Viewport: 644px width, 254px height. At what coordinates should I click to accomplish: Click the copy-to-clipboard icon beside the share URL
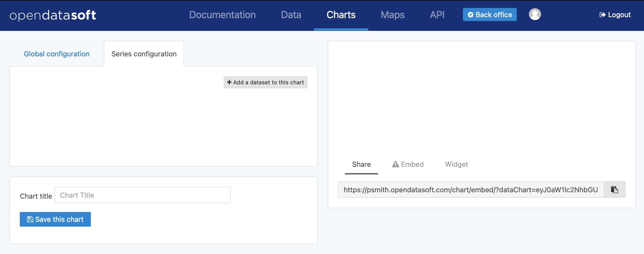point(614,190)
